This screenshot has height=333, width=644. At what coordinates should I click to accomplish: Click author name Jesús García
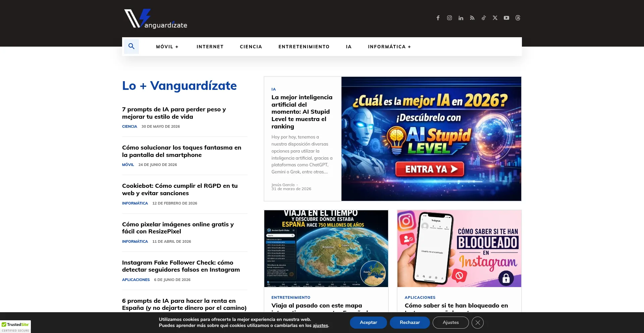[283, 185]
